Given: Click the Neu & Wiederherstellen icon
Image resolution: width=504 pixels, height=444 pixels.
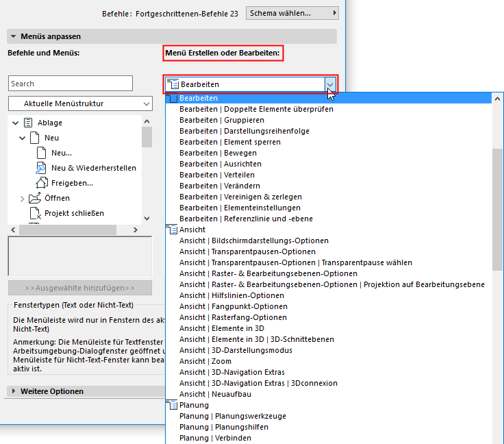Looking at the screenshot, I should [41, 168].
